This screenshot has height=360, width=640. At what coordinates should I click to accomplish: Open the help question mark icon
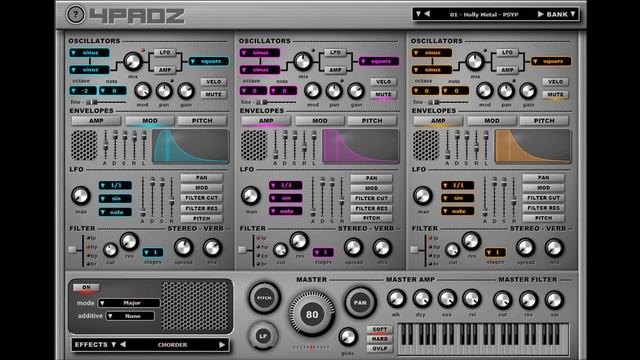tap(75, 15)
